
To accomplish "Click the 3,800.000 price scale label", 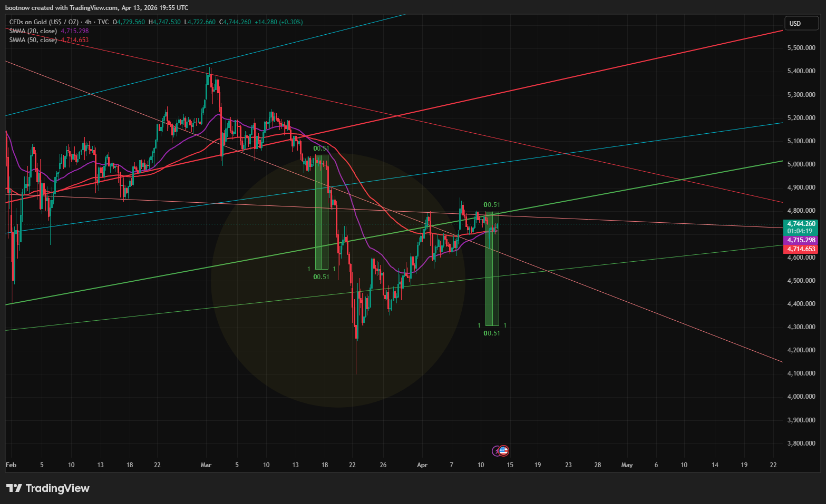I will coord(801,443).
